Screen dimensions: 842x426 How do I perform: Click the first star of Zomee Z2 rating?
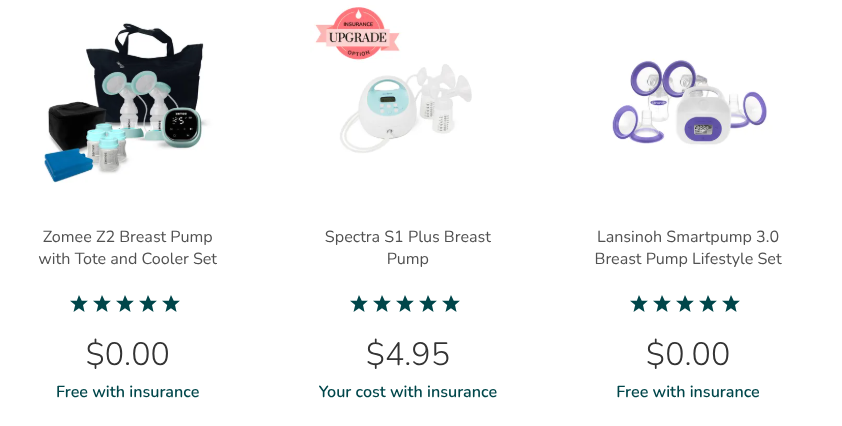coord(79,304)
